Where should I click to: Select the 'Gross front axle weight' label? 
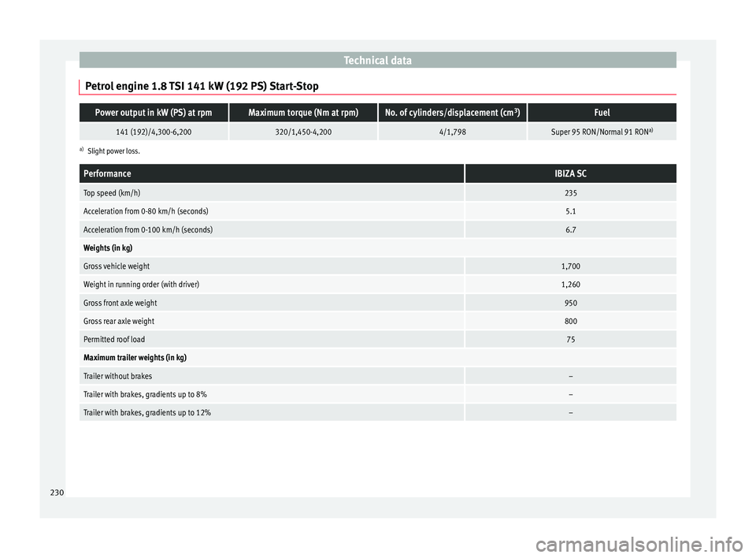point(120,303)
